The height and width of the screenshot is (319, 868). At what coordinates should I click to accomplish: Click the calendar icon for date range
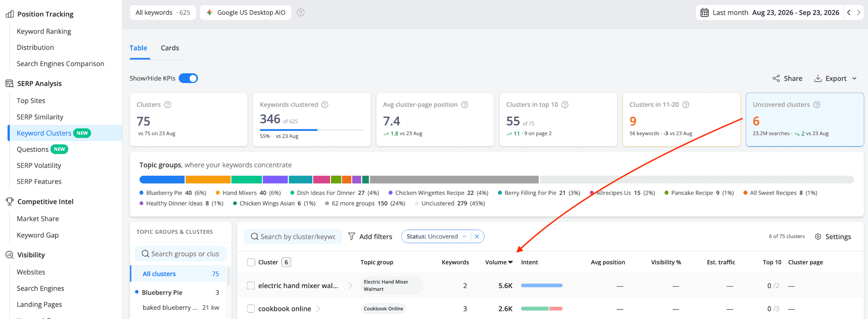click(704, 13)
